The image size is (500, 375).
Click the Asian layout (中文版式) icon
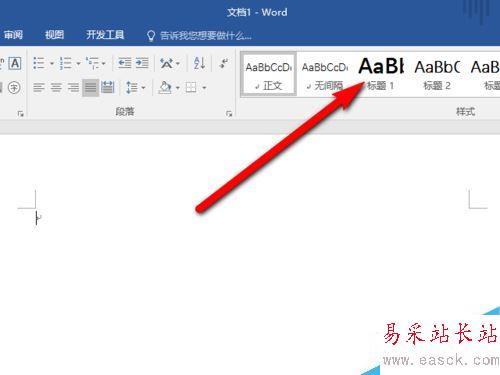point(166,63)
